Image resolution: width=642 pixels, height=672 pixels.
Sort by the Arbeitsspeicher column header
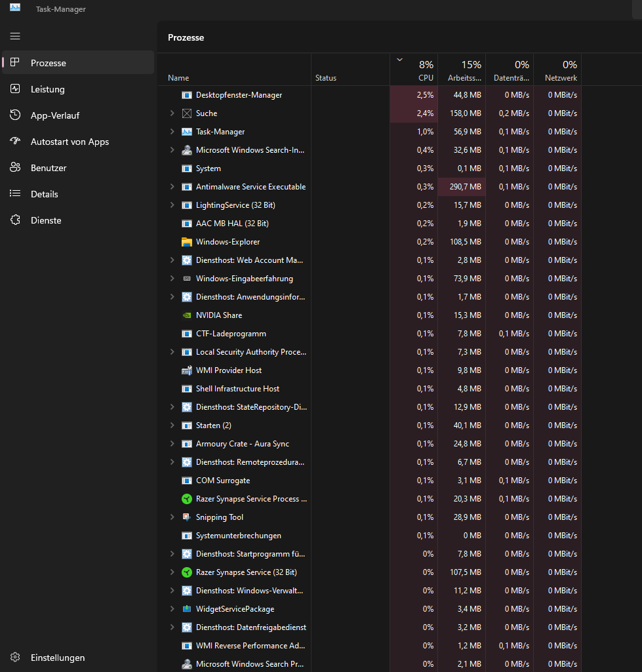462,69
